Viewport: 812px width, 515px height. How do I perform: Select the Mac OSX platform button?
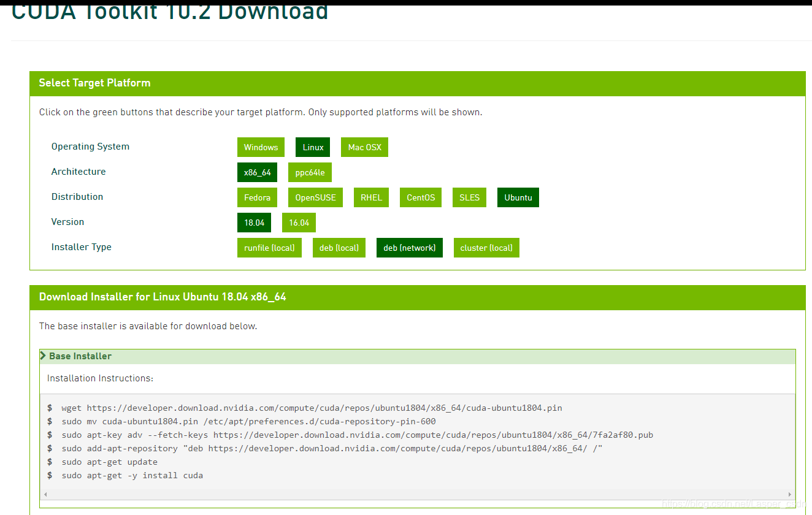pyautogui.click(x=364, y=147)
